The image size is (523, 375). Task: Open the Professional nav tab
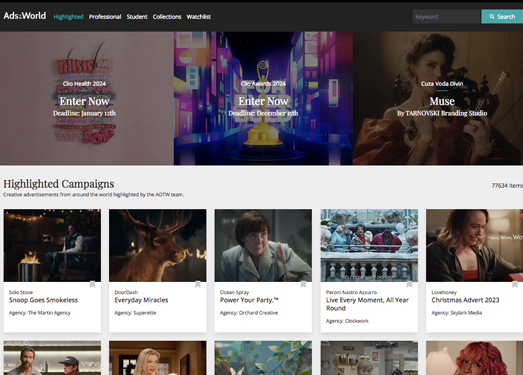point(105,17)
